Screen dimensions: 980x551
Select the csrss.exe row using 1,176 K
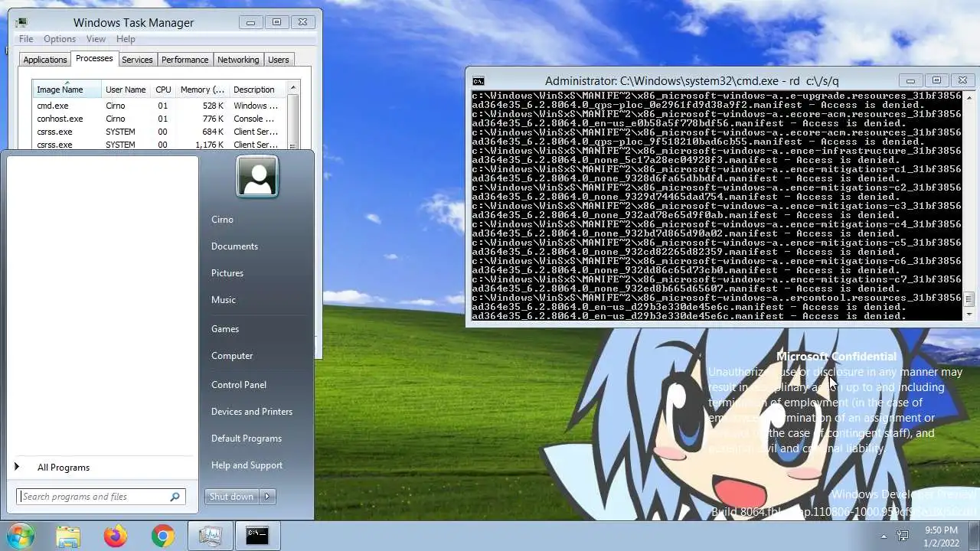(159, 145)
